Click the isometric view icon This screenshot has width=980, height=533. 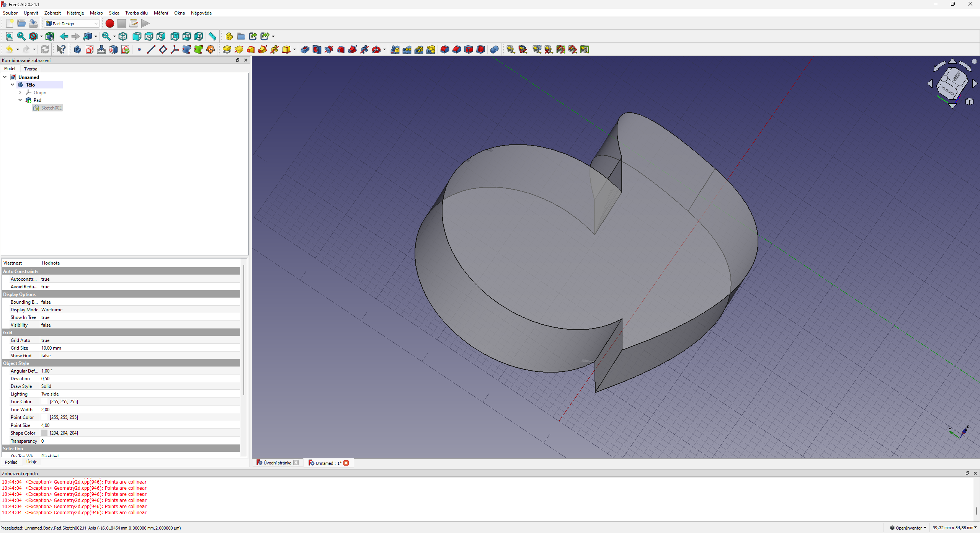[123, 36]
